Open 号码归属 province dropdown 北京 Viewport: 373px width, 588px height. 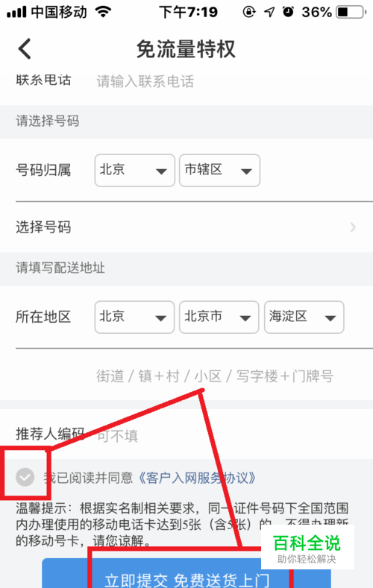pyautogui.click(x=135, y=170)
